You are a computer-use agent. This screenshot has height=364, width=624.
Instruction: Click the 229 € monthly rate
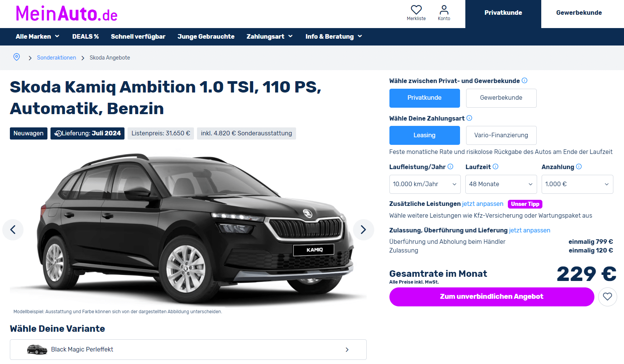pos(586,274)
